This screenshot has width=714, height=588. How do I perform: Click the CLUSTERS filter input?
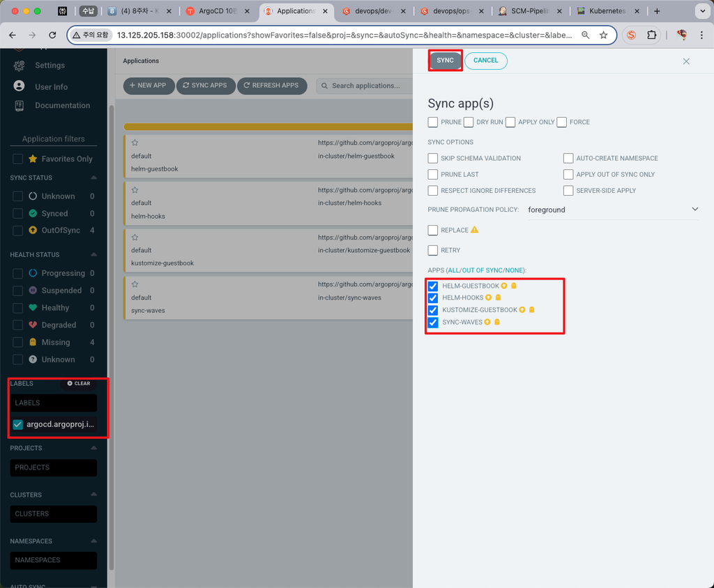pyautogui.click(x=53, y=514)
